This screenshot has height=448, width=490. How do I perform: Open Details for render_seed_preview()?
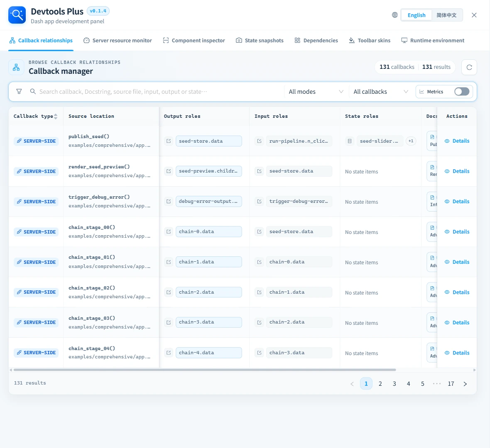click(x=457, y=171)
